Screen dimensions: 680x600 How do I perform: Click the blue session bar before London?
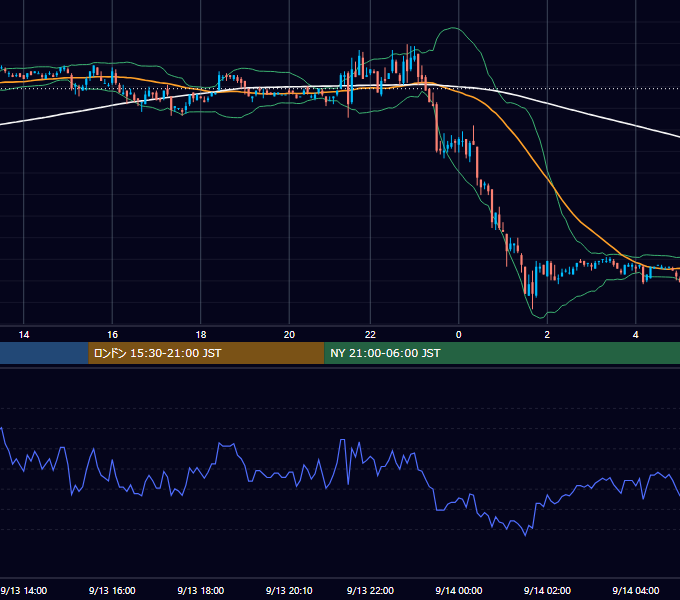click(x=44, y=353)
